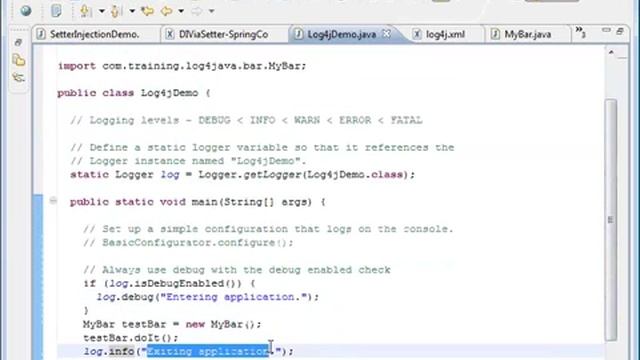The width and height of the screenshot is (640, 360).
Task: Maximize the editor area
Action: [620, 31]
